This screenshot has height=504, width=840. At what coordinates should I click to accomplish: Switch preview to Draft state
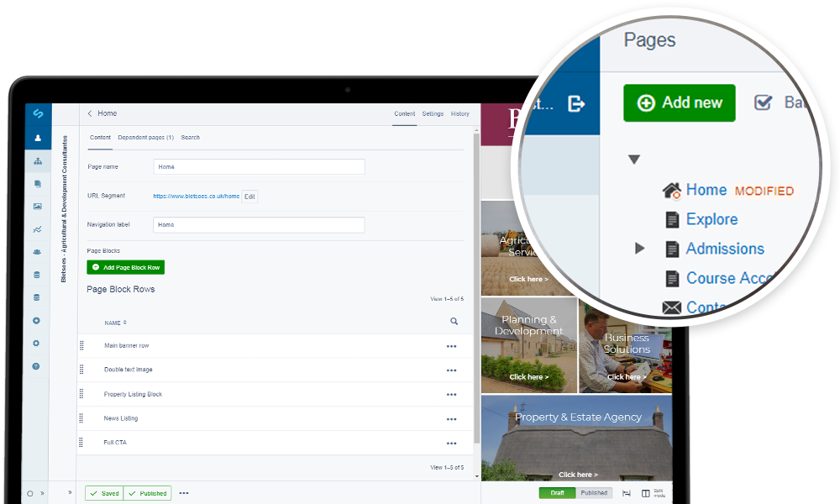[x=557, y=493]
